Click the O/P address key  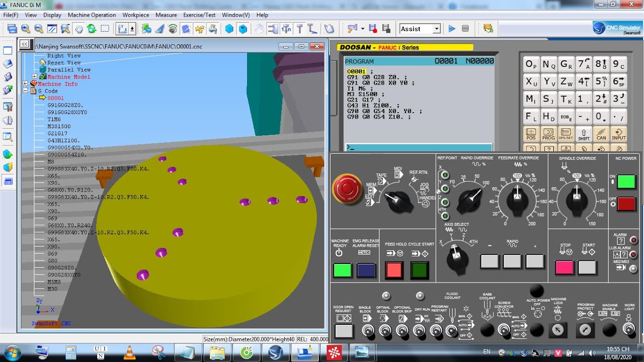pos(531,64)
